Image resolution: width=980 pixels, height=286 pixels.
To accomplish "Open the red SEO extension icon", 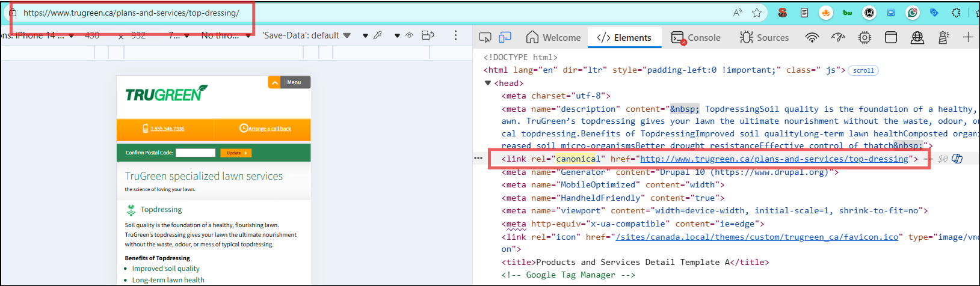I will coord(782,13).
